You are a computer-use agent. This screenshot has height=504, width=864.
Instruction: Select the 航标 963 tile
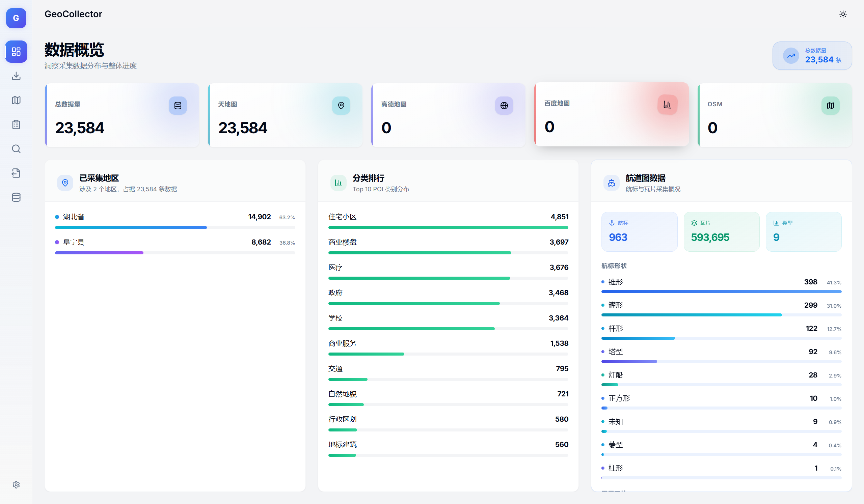pyautogui.click(x=639, y=232)
